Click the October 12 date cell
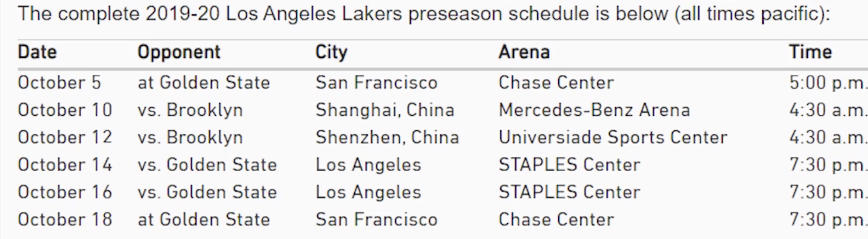The height and width of the screenshot is (239, 868). [x=65, y=137]
